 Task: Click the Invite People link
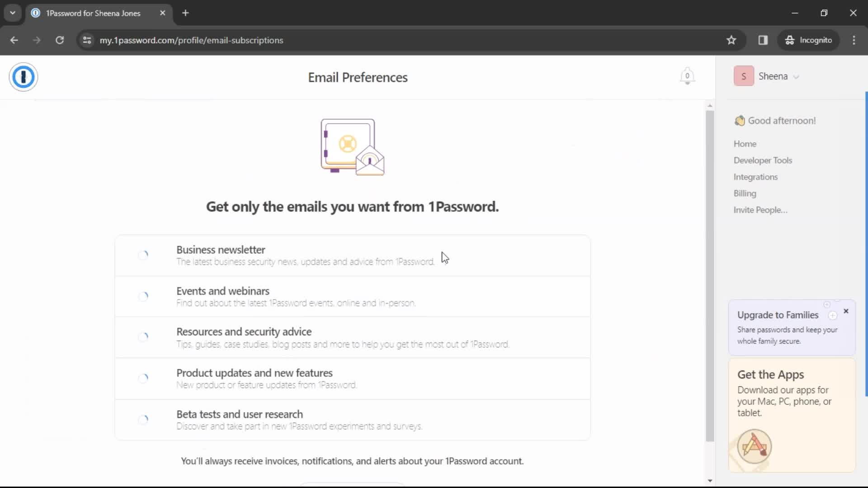pyautogui.click(x=761, y=209)
